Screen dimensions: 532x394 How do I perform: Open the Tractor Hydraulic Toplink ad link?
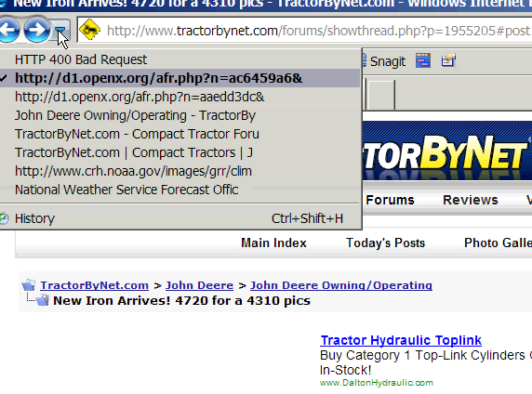point(401,340)
